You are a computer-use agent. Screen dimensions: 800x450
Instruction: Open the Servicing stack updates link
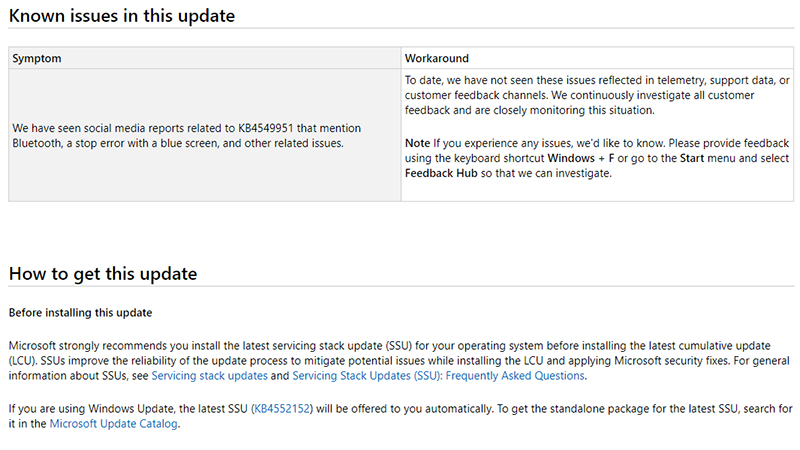(209, 376)
